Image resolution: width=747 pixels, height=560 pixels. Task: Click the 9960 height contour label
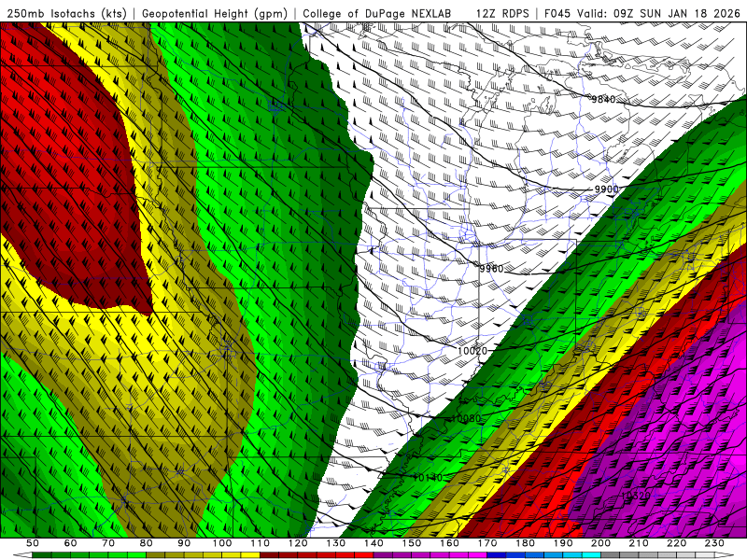pyautogui.click(x=491, y=269)
